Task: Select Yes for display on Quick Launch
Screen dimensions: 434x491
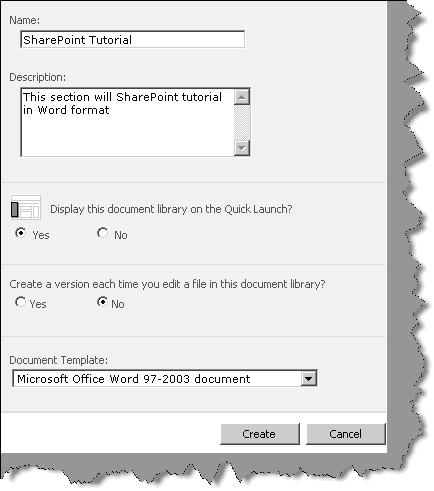Action: point(21,233)
